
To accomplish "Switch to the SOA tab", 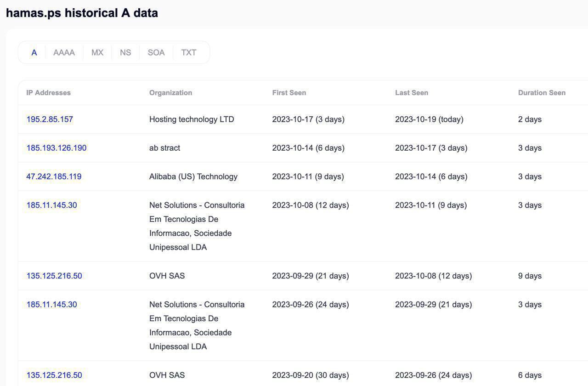I will (156, 52).
